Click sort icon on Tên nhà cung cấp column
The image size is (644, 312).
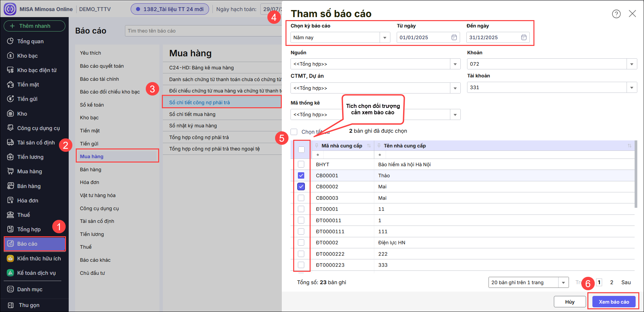point(629,146)
